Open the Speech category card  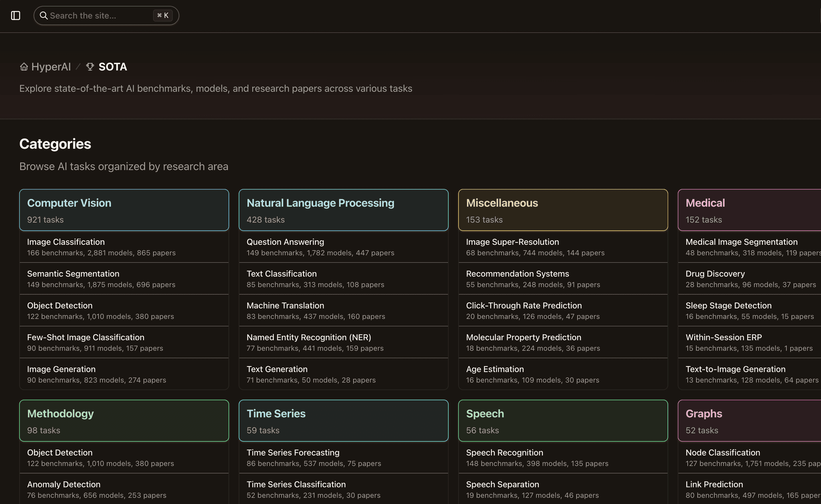pyautogui.click(x=563, y=421)
